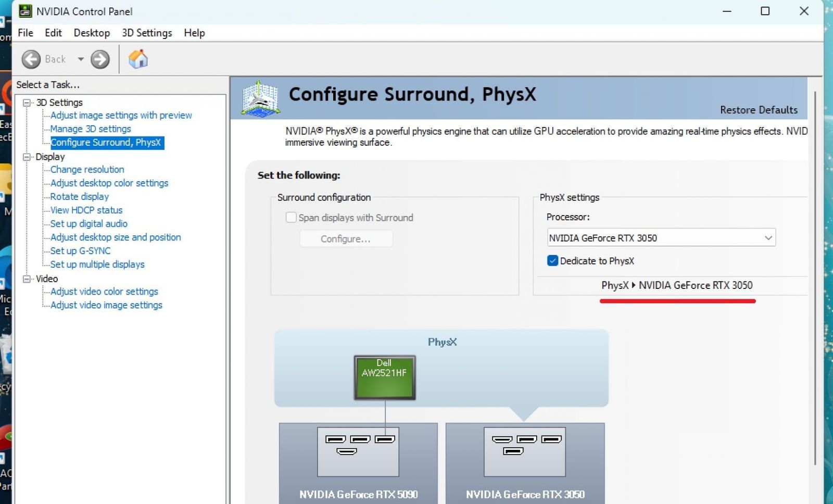Enable Span displays with Surround
833x504 pixels.
(x=291, y=217)
